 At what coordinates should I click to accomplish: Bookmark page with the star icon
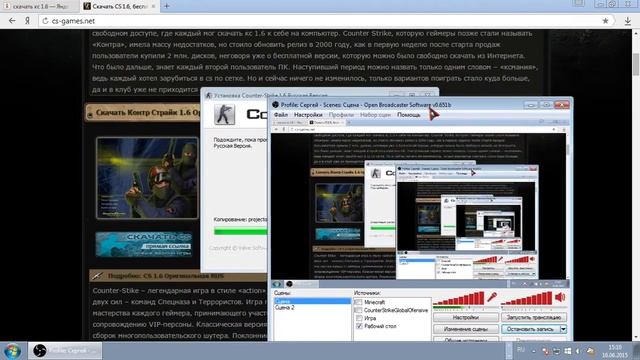tap(605, 21)
